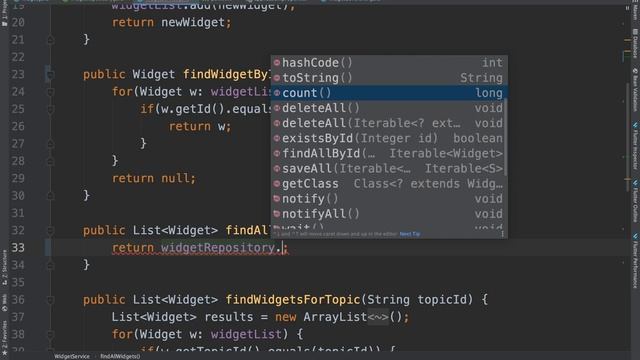The width and height of the screenshot is (640, 360).
Task: Click findAllWidgets() in the breadcrumb bar
Action: click(120, 356)
